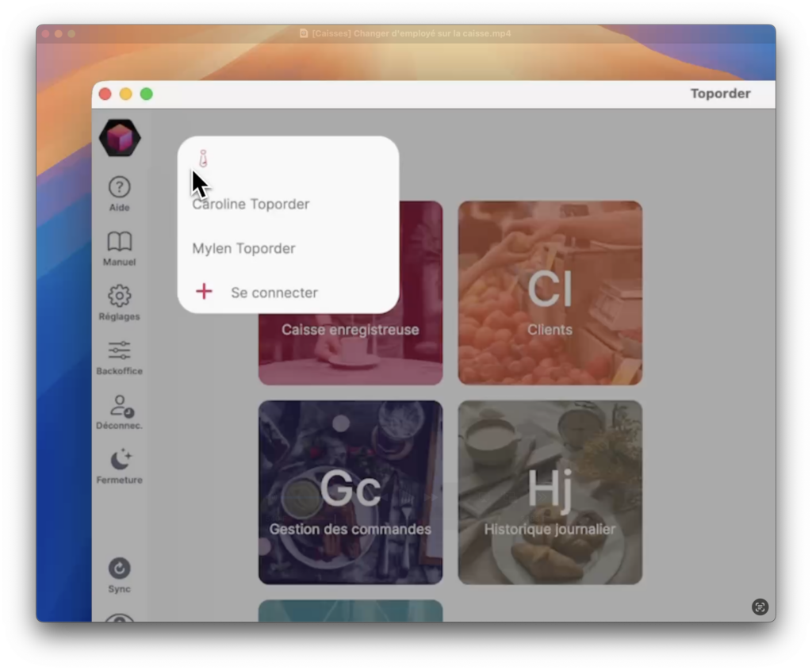
Task: Open Réglages gear settings
Action: [x=119, y=297]
